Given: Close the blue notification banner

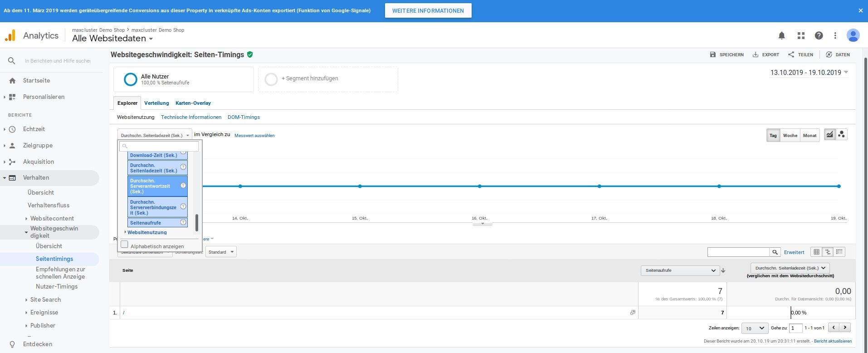Looking at the screenshot, I should [x=860, y=10].
